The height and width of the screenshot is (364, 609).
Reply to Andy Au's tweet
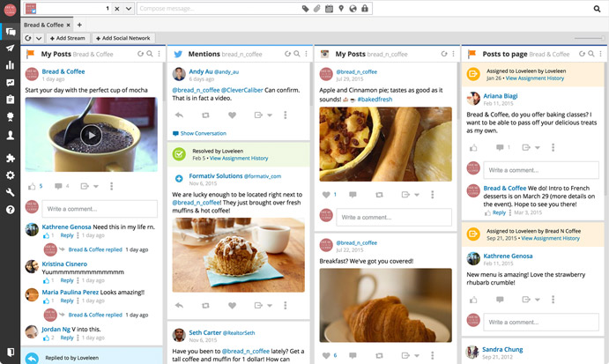point(179,115)
